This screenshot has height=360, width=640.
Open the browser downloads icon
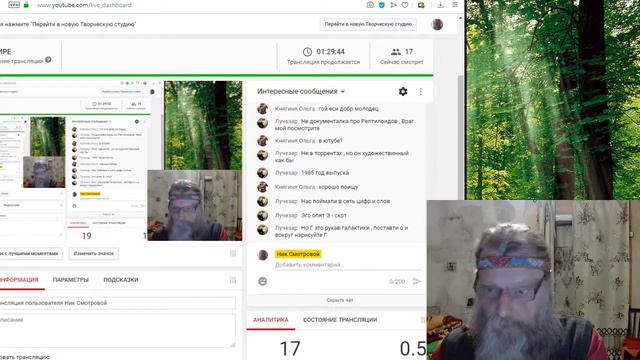pos(440,5)
